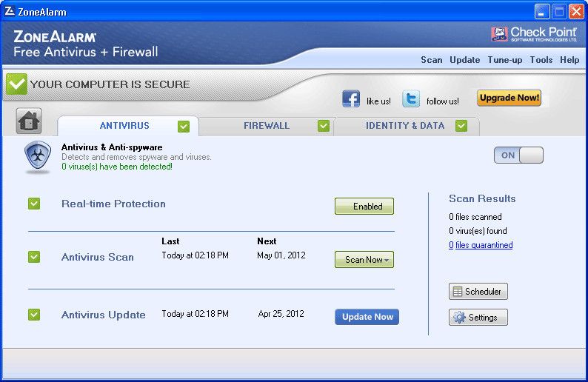
Task: Open the 0 files quarantined link
Action: pyautogui.click(x=481, y=245)
